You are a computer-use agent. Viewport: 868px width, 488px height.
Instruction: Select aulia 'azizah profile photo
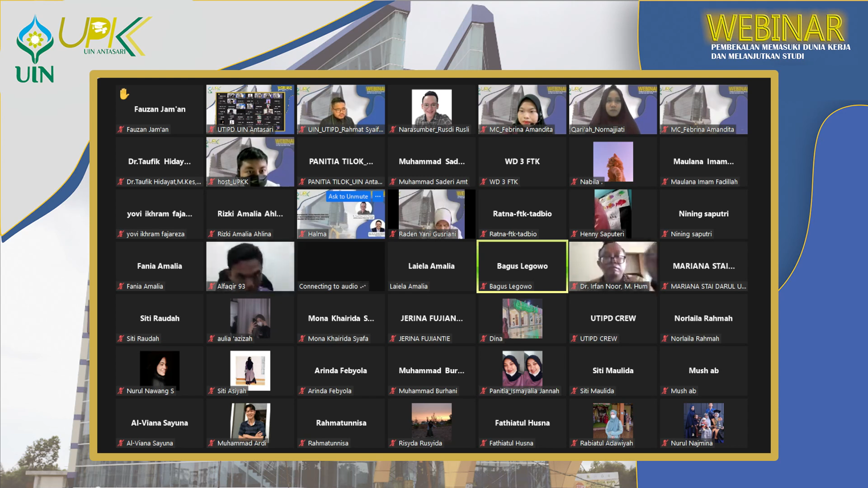point(250,318)
